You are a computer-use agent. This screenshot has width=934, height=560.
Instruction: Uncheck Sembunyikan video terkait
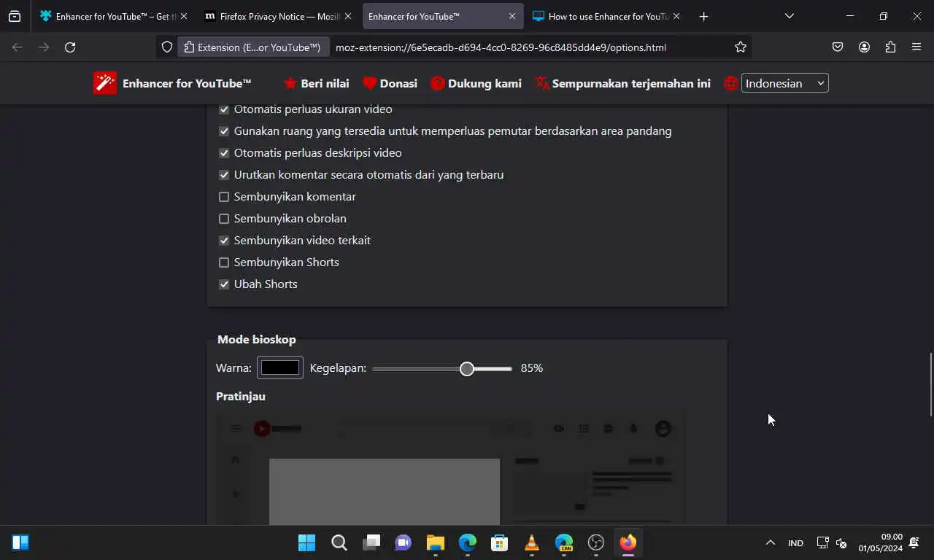point(224,241)
